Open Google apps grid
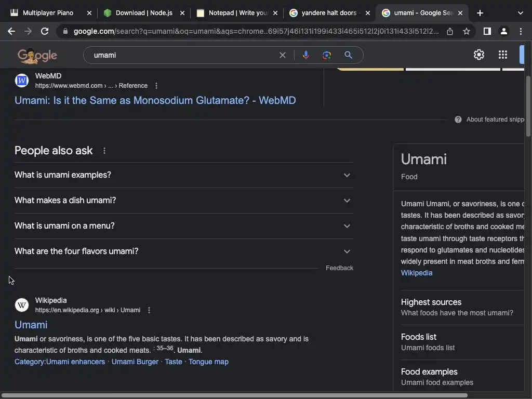This screenshot has height=399, width=532. [x=503, y=55]
